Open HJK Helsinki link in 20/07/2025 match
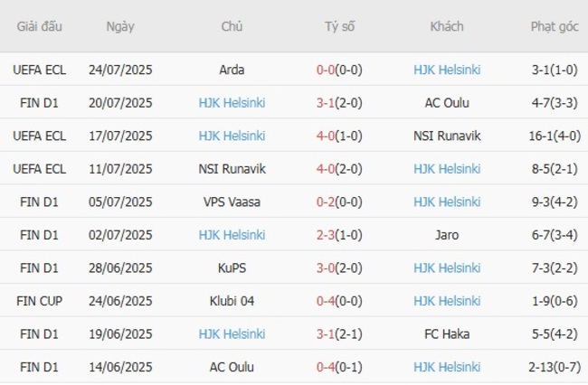The height and width of the screenshot is (385, 588). tap(232, 103)
